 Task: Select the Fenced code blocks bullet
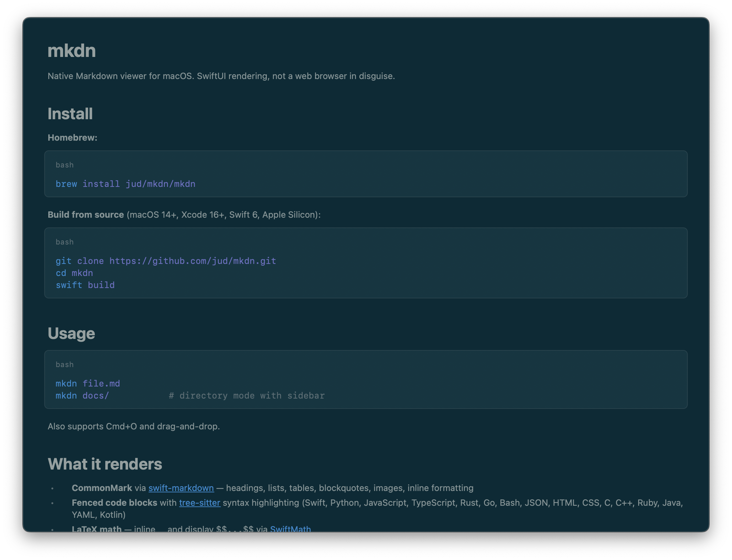pos(114,503)
